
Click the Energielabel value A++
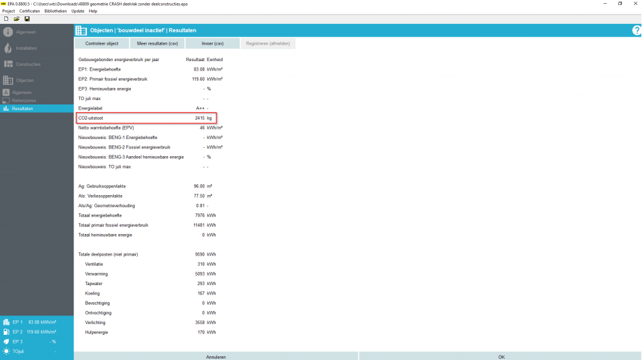click(201, 108)
